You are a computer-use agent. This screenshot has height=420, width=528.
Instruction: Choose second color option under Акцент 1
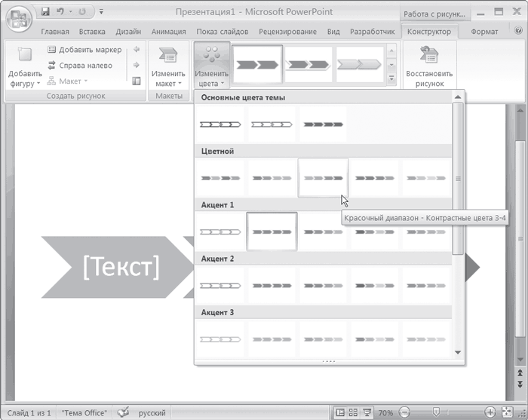coord(272,231)
